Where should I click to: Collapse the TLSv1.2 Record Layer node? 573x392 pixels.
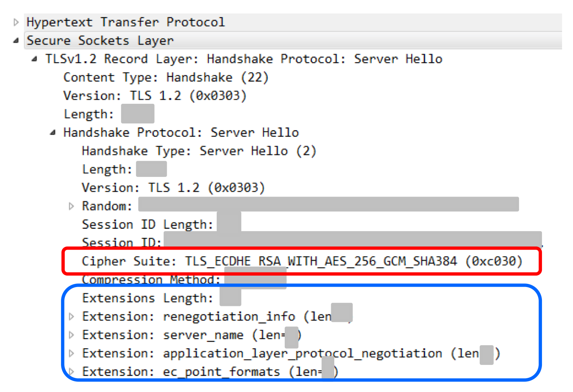(x=35, y=59)
